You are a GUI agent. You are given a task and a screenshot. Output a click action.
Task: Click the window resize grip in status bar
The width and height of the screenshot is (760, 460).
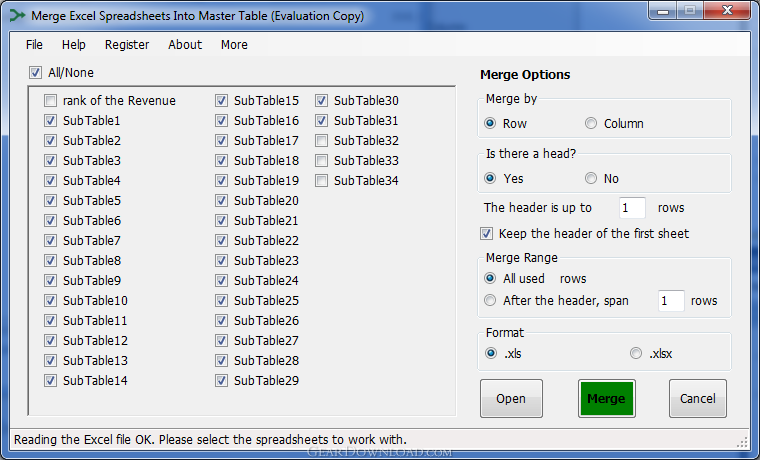tap(743, 442)
